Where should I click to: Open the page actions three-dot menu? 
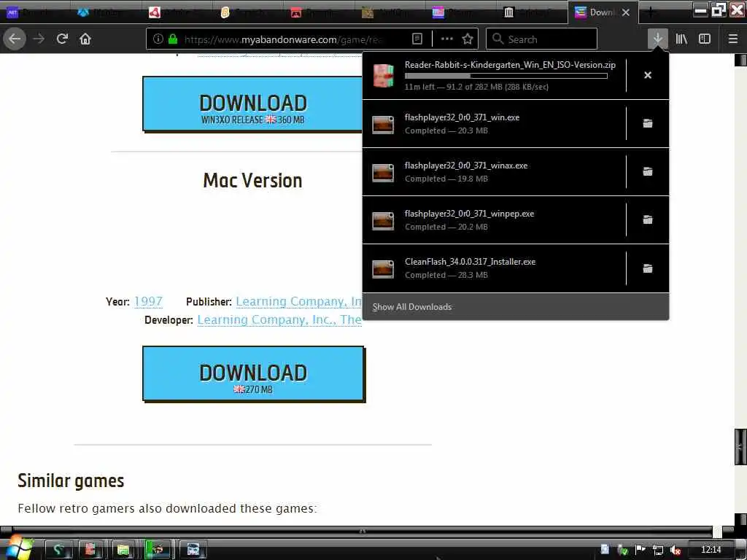(x=447, y=39)
